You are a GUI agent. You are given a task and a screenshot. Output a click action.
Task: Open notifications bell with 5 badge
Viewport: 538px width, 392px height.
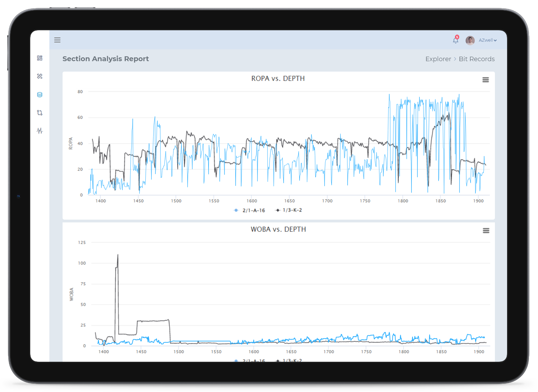pos(455,40)
